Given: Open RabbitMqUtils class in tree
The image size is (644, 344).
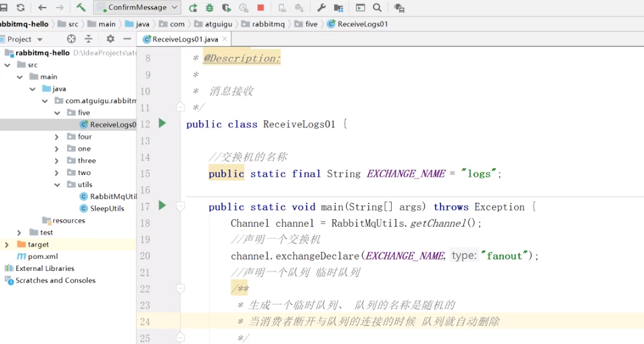Looking at the screenshot, I should click(x=109, y=196).
